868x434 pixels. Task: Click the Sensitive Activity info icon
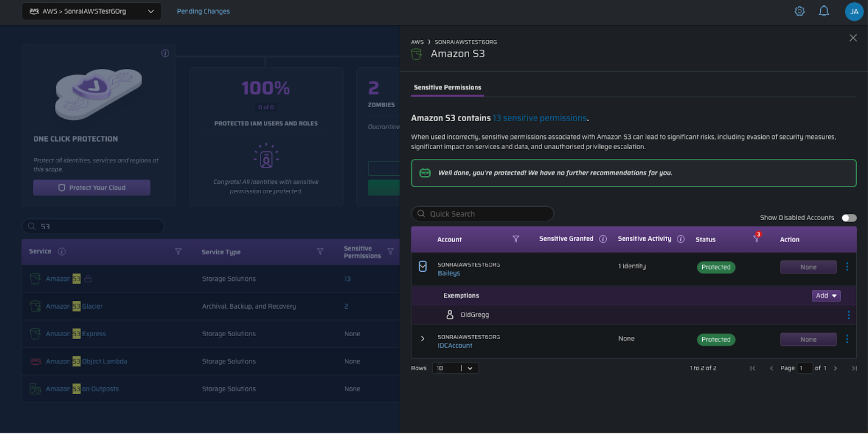[x=681, y=239]
